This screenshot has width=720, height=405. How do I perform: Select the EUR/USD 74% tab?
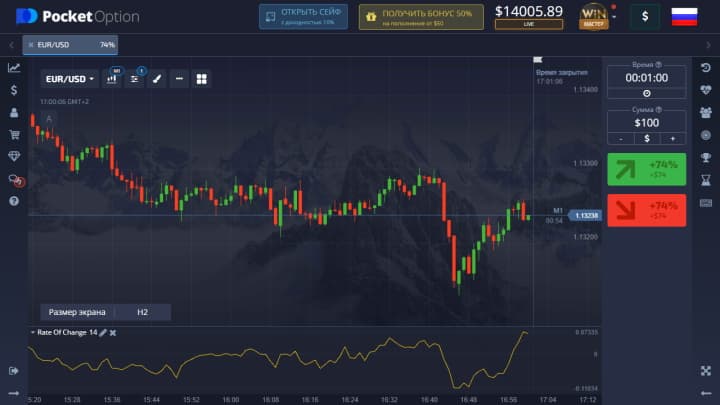[x=70, y=45]
